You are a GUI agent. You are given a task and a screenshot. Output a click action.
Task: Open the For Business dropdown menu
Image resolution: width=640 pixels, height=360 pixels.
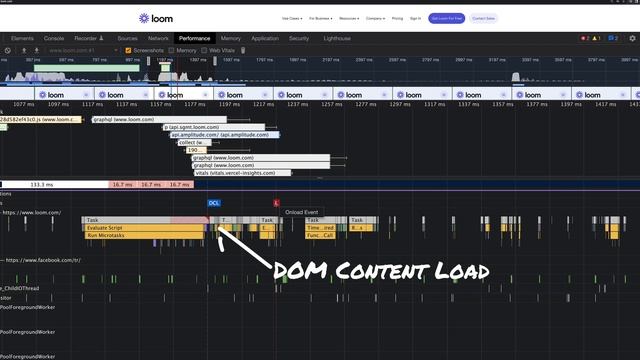[x=320, y=18]
